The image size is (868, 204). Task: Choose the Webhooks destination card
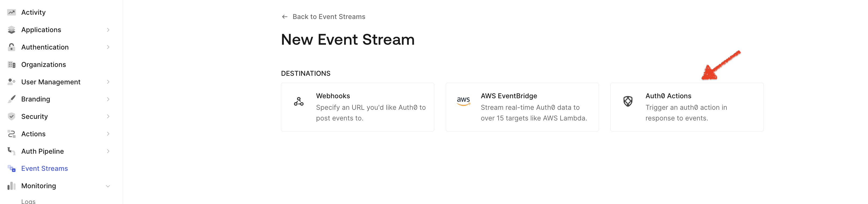click(x=358, y=107)
